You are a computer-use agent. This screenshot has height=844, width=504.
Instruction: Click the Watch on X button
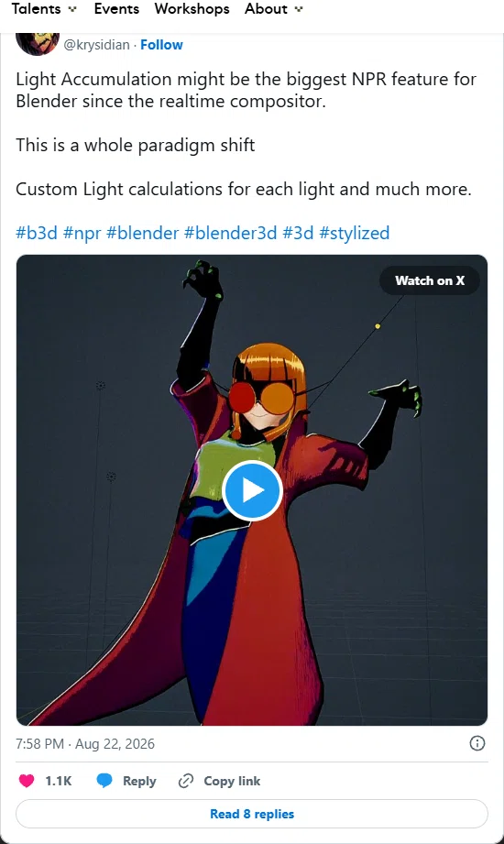coord(429,280)
